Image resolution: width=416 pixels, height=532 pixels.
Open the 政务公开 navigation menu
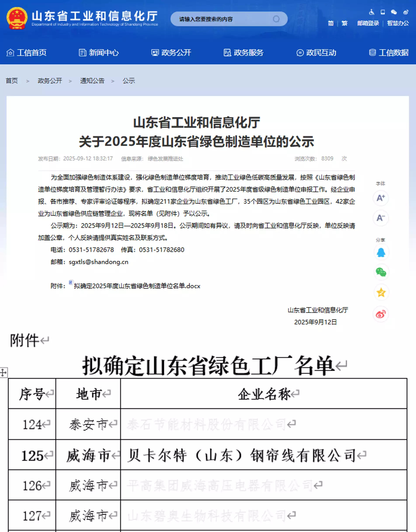[x=171, y=53]
